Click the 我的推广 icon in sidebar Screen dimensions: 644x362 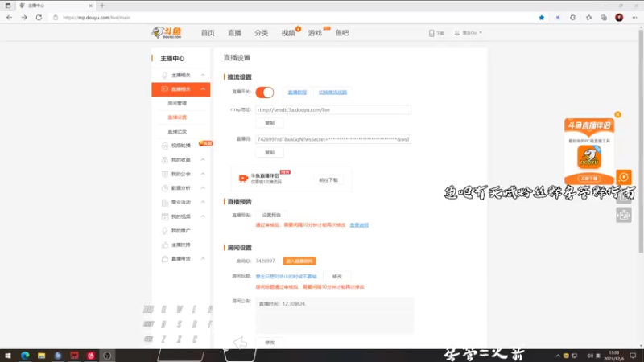(x=165, y=231)
